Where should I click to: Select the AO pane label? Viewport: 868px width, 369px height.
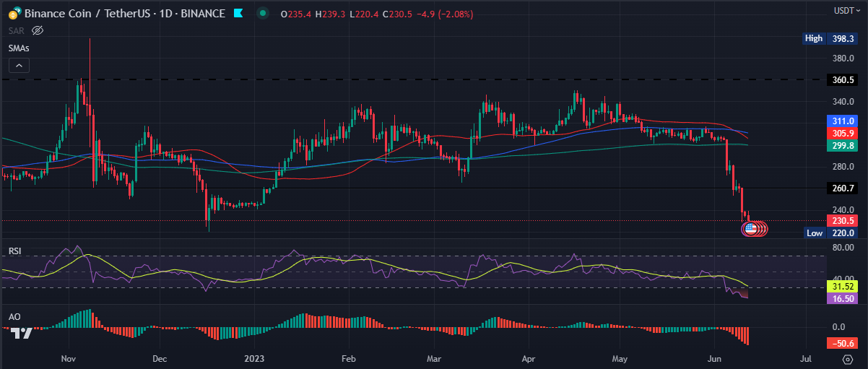(14, 316)
